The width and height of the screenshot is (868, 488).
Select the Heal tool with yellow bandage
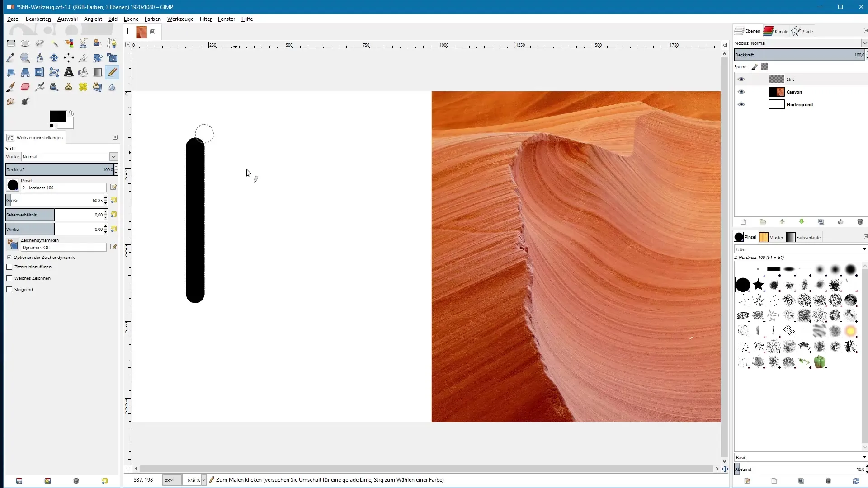coord(83,87)
